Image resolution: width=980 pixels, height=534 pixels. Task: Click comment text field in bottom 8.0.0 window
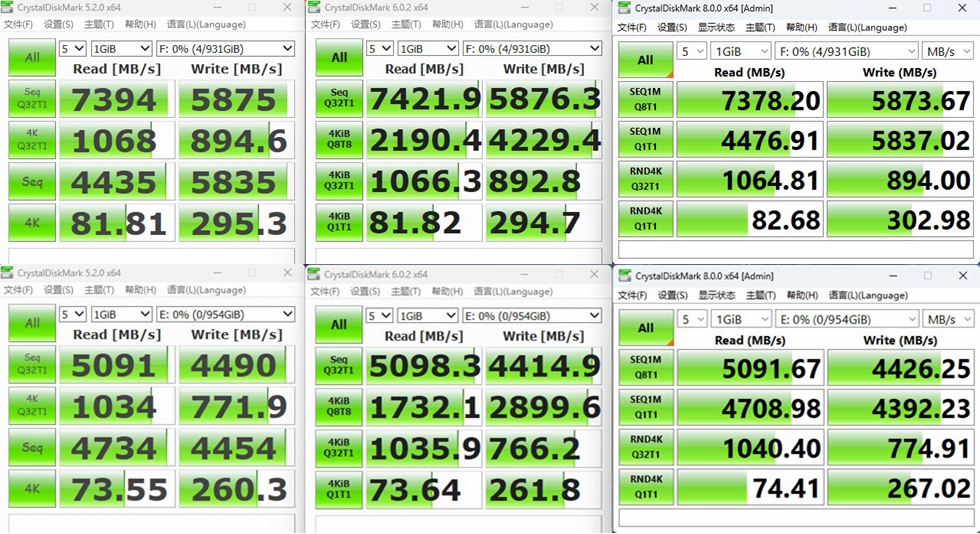point(796,517)
